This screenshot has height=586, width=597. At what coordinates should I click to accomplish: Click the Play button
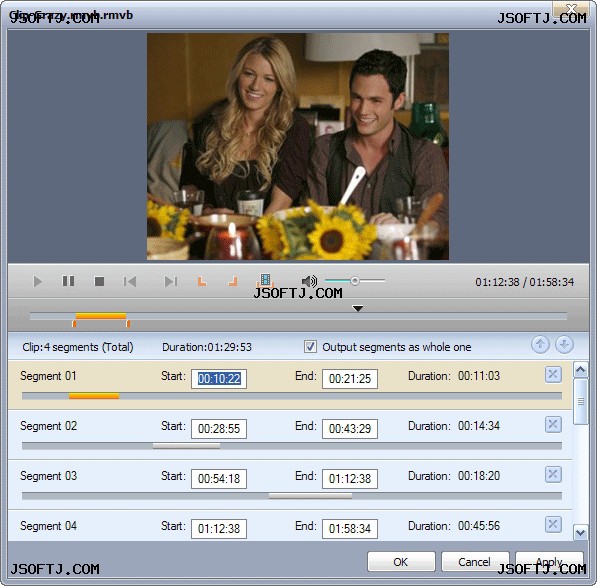click(x=37, y=282)
